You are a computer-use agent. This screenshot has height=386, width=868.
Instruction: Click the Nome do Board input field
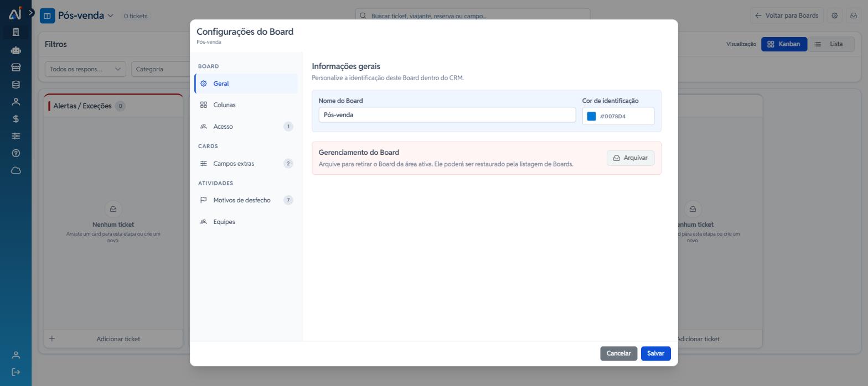click(447, 115)
